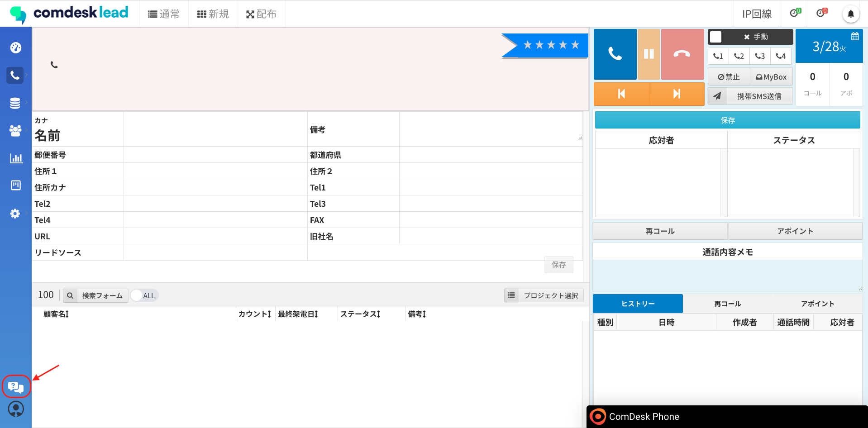This screenshot has width=868, height=428.
Task: Select the ヒストリー tab
Action: coord(638,304)
